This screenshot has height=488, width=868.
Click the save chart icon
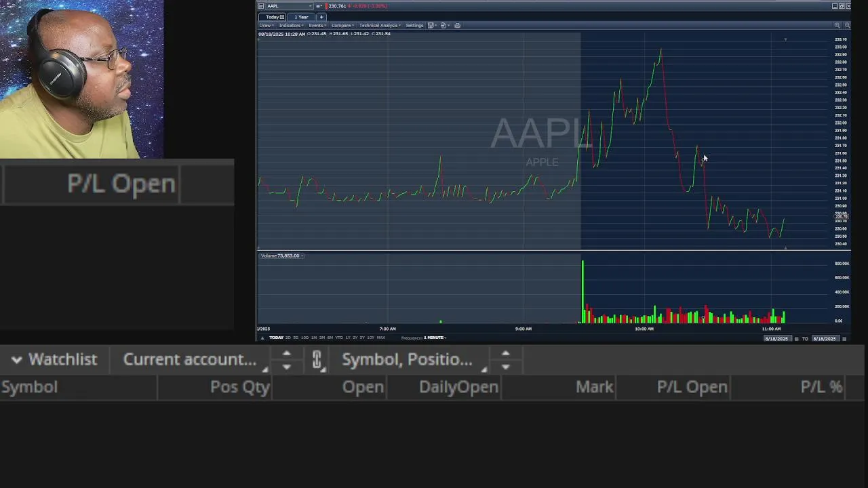(x=431, y=25)
